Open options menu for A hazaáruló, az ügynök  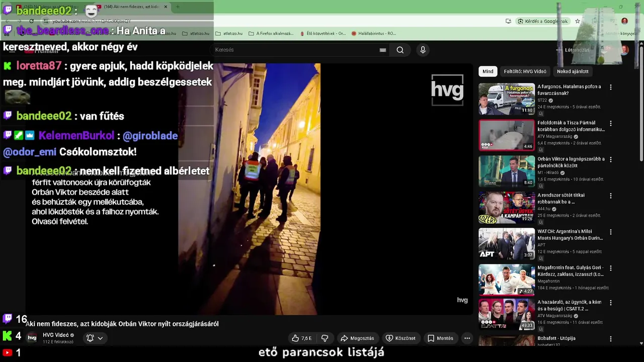click(611, 303)
